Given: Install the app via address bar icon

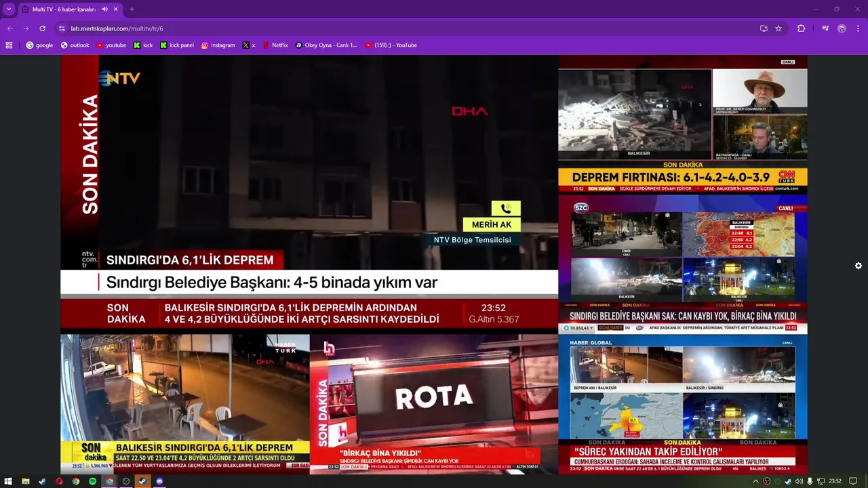Looking at the screenshot, I should click(764, 28).
